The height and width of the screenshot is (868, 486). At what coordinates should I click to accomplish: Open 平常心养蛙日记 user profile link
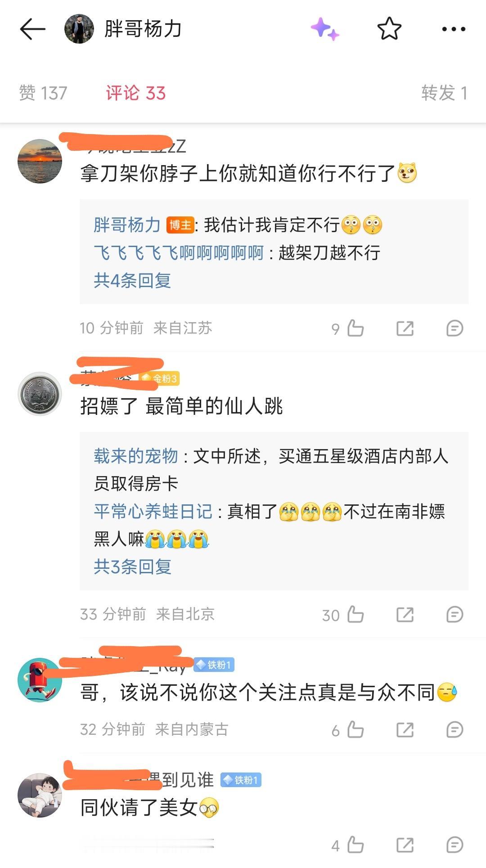tap(153, 512)
